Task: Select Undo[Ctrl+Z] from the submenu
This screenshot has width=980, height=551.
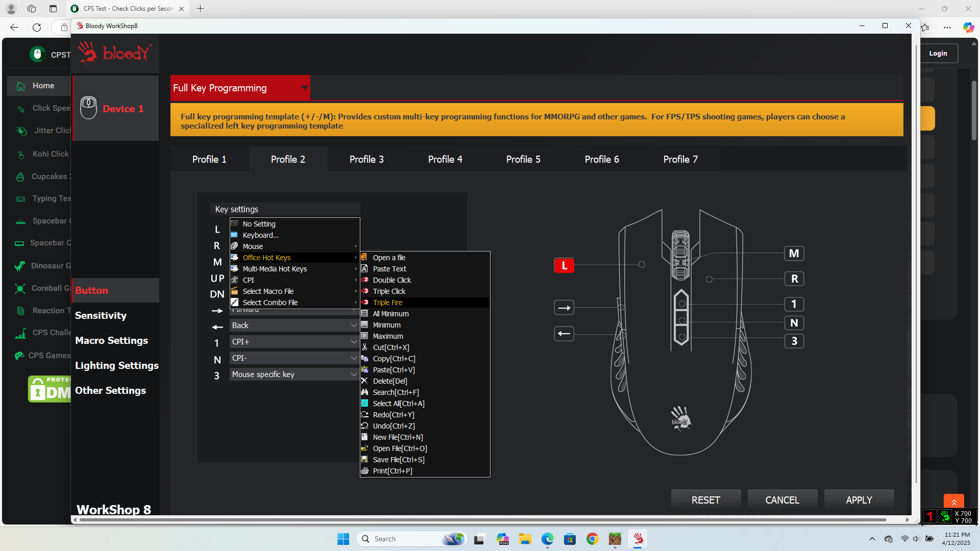Action: coord(425,426)
